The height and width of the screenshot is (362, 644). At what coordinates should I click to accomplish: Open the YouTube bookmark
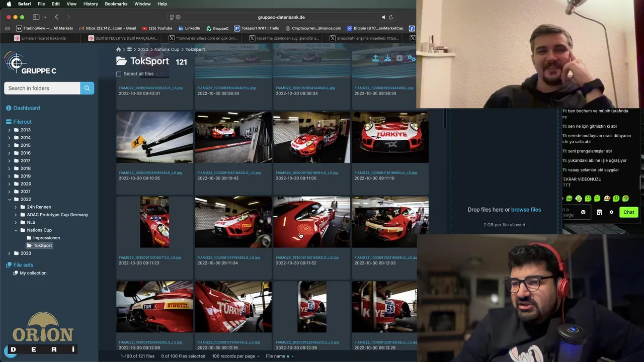tap(157, 28)
